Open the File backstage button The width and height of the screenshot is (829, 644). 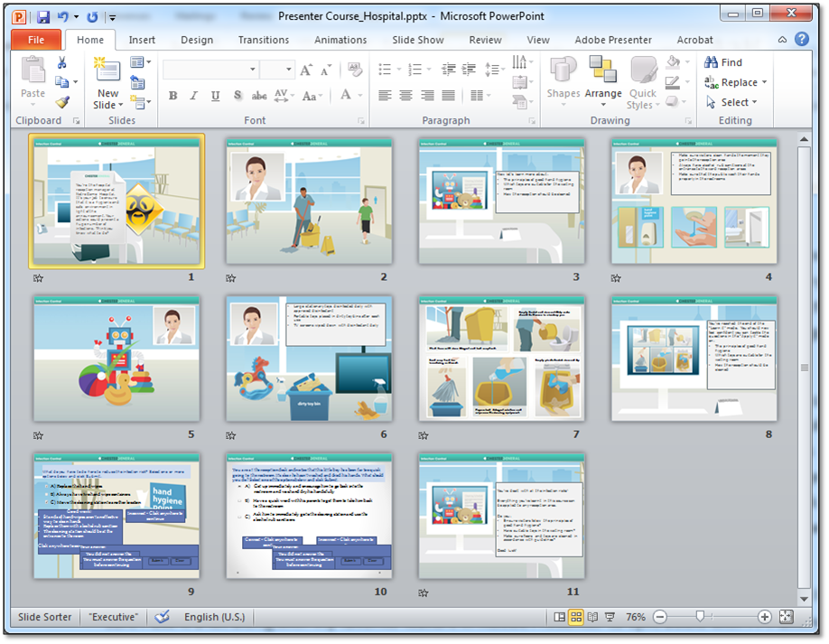(x=36, y=40)
